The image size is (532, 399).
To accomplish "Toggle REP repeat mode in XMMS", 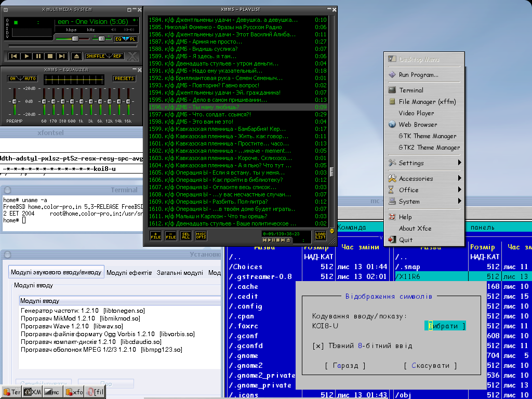I will point(117,56).
